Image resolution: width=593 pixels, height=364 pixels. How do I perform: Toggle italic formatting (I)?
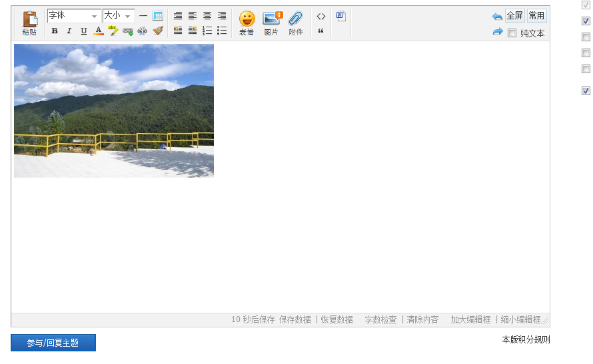pos(69,31)
